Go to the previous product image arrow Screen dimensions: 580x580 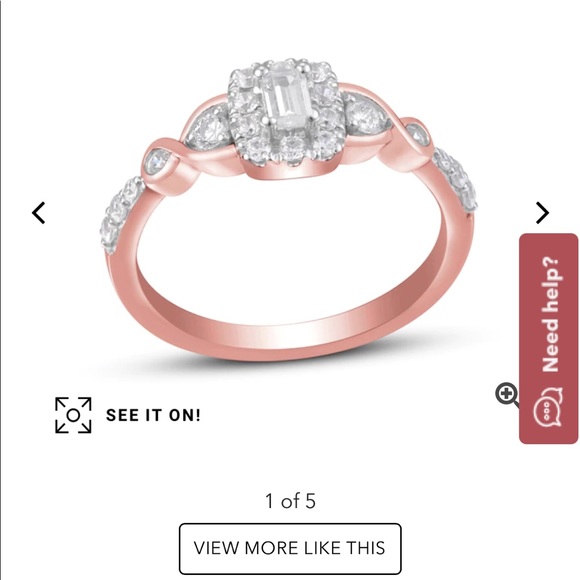(38, 213)
